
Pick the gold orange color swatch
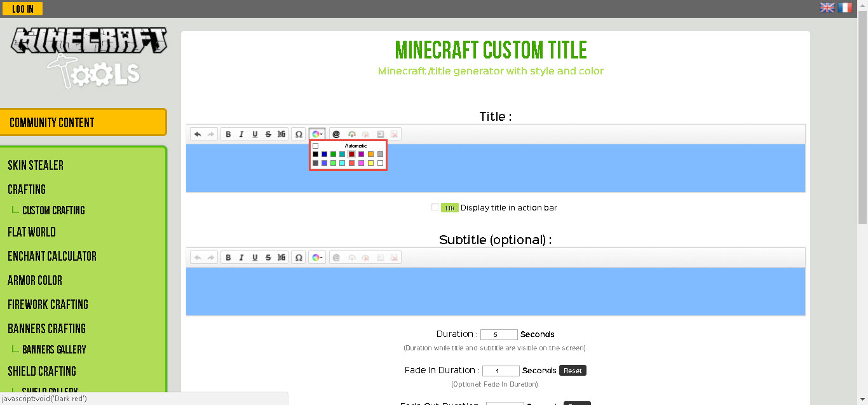pos(370,154)
